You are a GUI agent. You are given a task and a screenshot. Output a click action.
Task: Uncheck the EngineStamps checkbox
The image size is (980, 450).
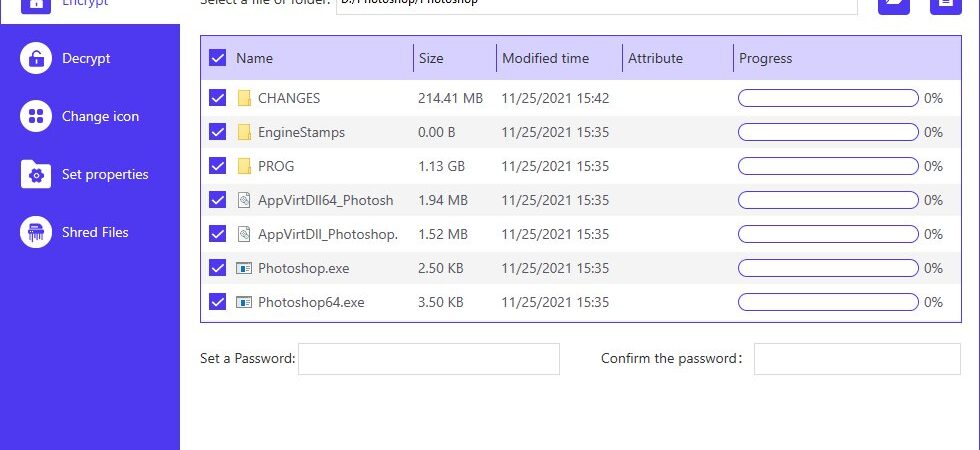[x=218, y=132]
